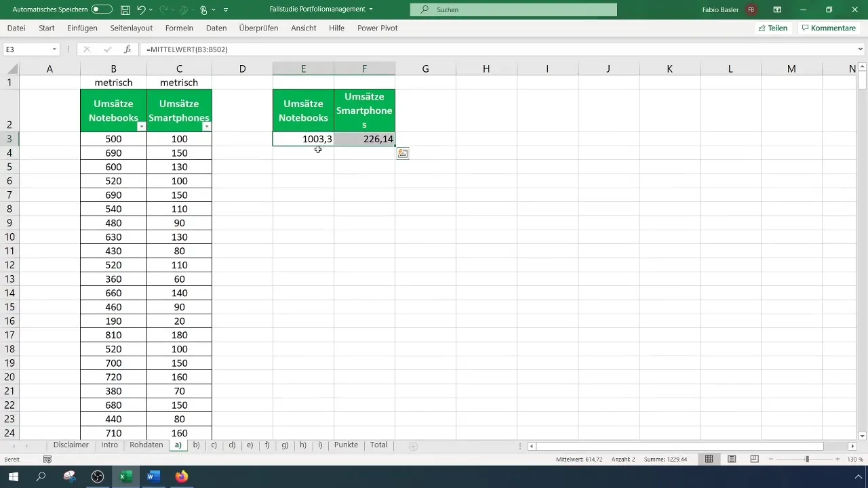Switch to the Punkte sheet tab
The height and width of the screenshot is (488, 868).
click(346, 445)
